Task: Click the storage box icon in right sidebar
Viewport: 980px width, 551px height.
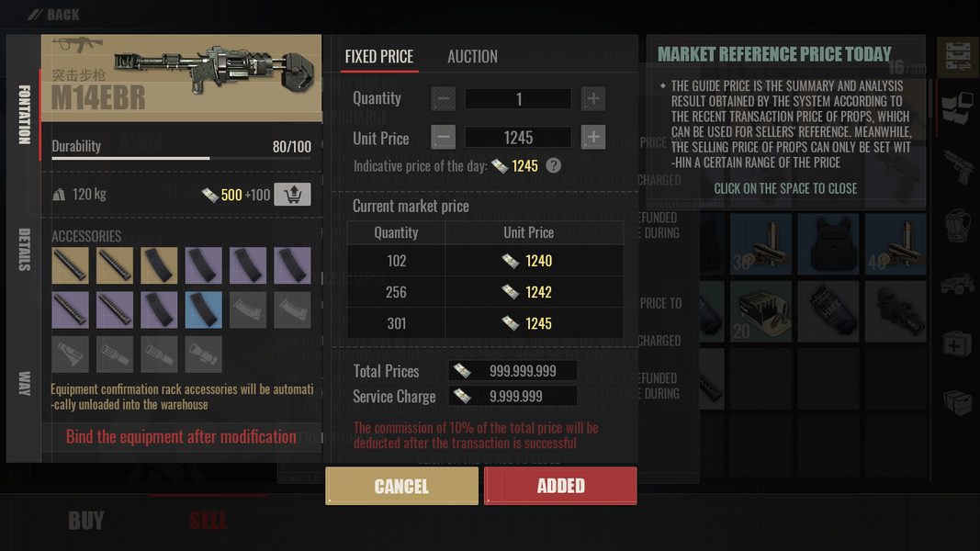Action: (958, 401)
